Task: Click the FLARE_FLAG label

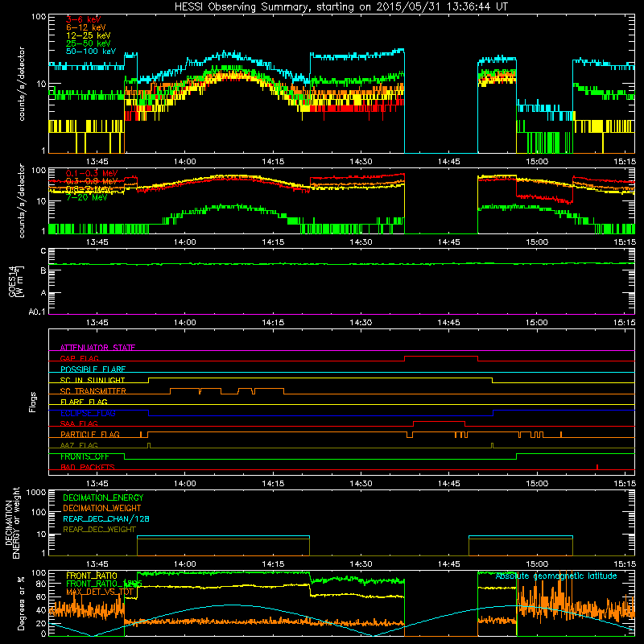Action: click(x=84, y=402)
